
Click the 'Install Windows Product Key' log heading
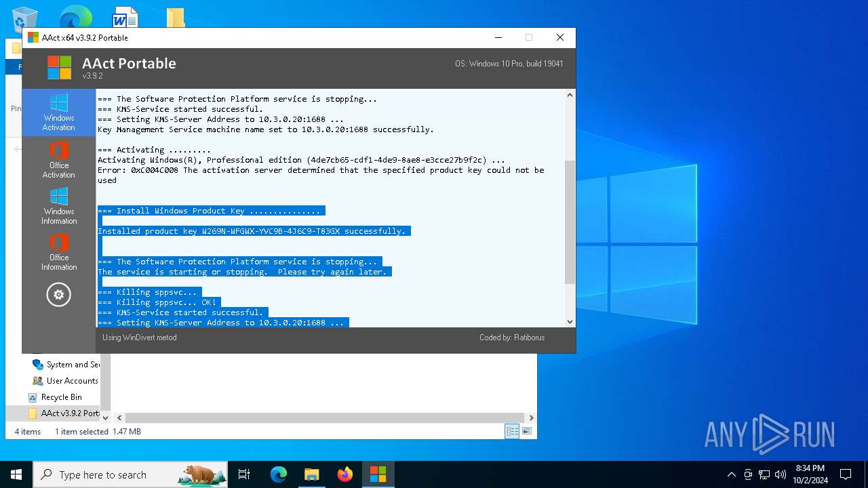click(209, 211)
